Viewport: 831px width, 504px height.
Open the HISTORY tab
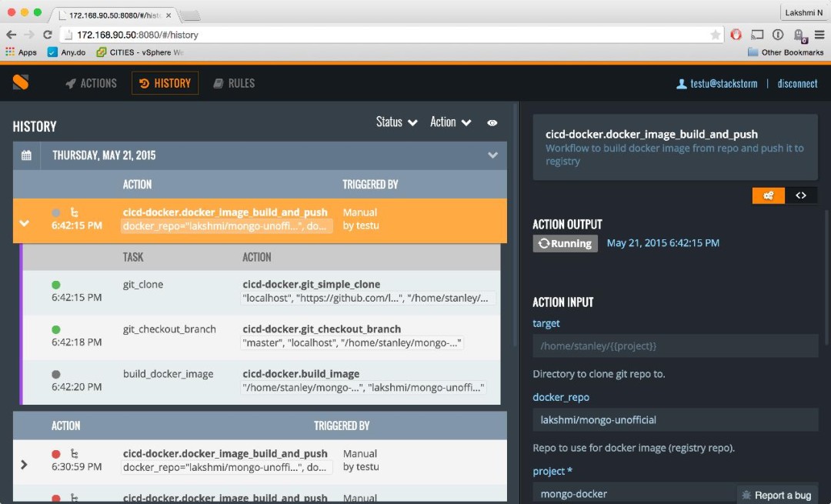165,83
